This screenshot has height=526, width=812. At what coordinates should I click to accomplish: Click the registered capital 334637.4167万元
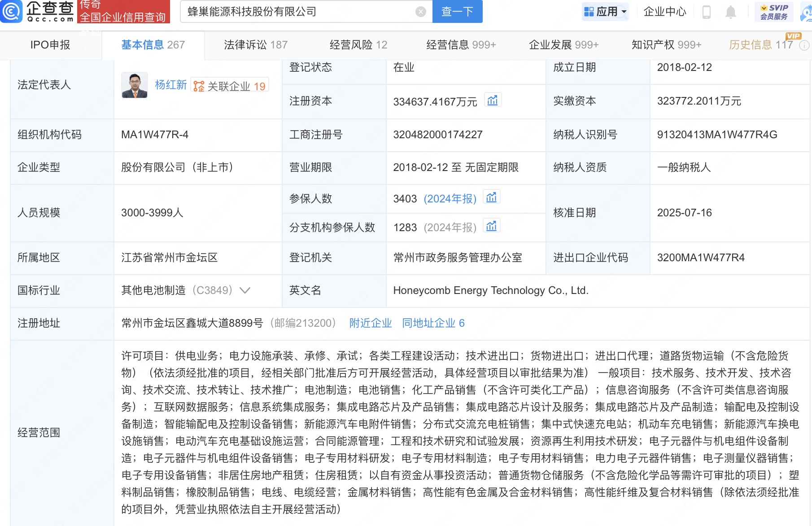pyautogui.click(x=435, y=102)
